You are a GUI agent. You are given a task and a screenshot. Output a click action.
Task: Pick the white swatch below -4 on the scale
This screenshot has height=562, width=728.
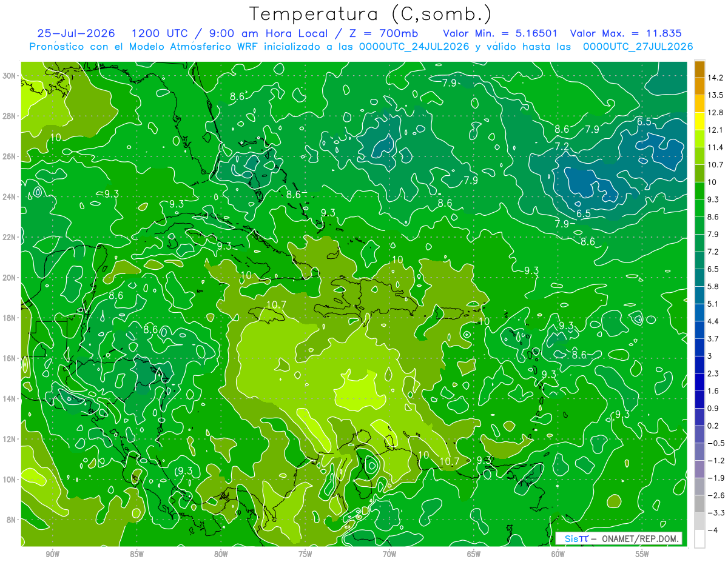[x=699, y=538]
